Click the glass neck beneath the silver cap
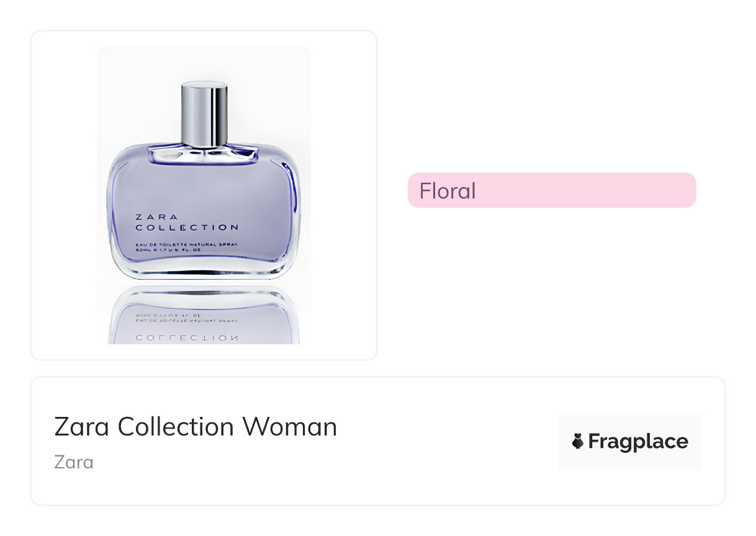The height and width of the screenshot is (536, 756). 204,153
